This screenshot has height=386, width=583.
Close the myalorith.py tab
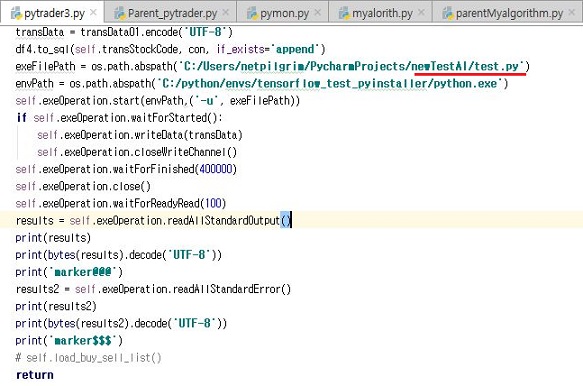421,13
